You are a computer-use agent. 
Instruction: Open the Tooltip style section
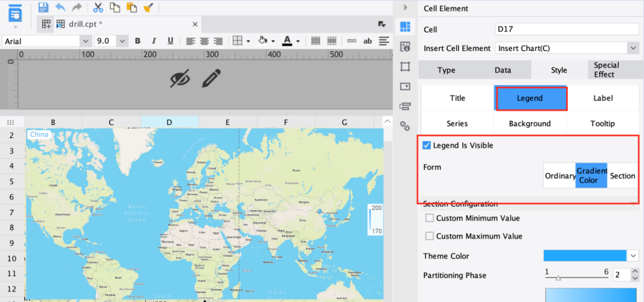coord(602,123)
